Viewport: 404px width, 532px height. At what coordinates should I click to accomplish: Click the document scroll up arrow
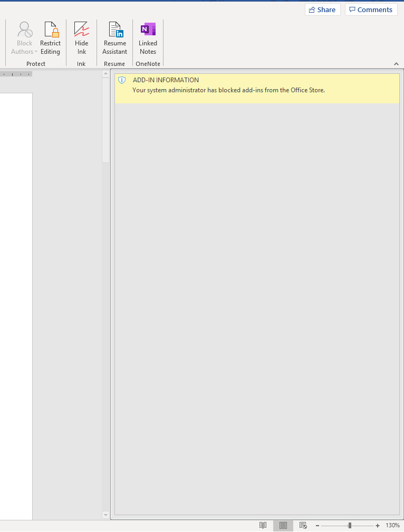point(105,74)
